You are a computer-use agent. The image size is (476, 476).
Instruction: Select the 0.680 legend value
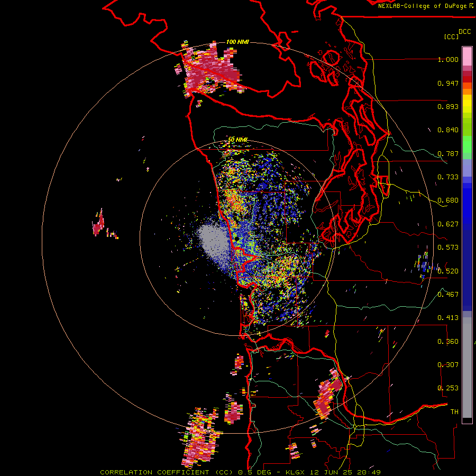448,200
